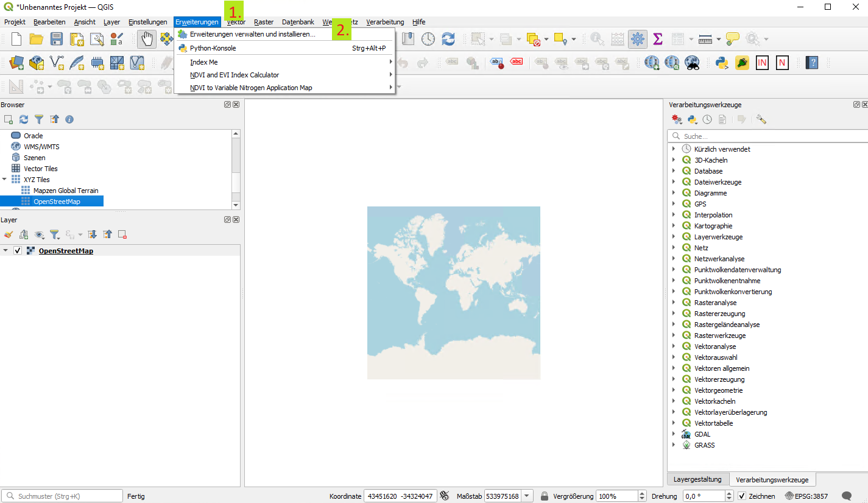Expand the GDAL toolbox group
The width and height of the screenshot is (868, 503).
(x=674, y=434)
